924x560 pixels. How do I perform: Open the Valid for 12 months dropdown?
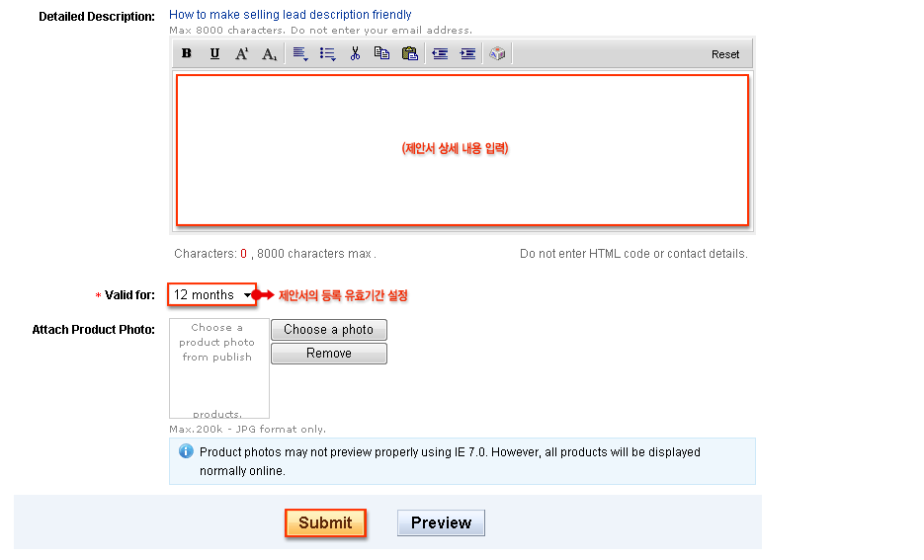(x=212, y=294)
